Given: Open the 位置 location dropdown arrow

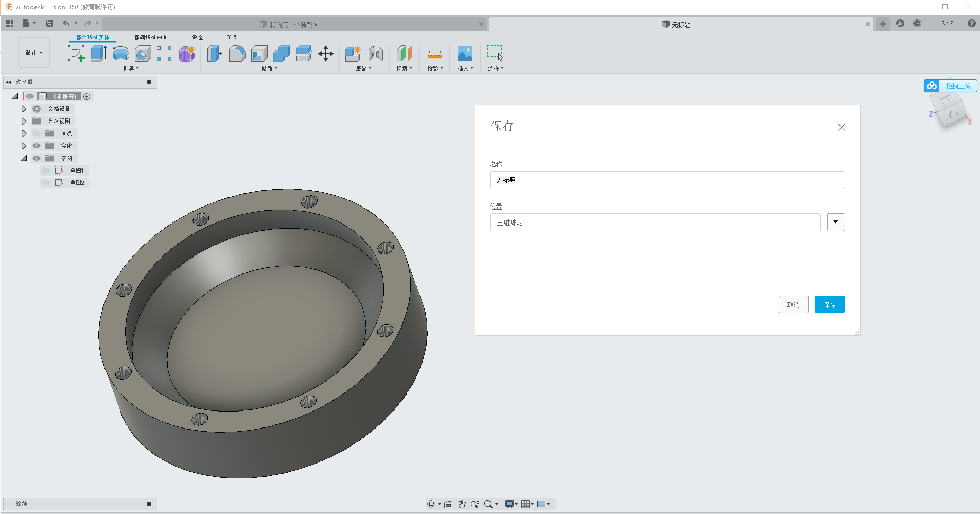Looking at the screenshot, I should click(x=835, y=222).
